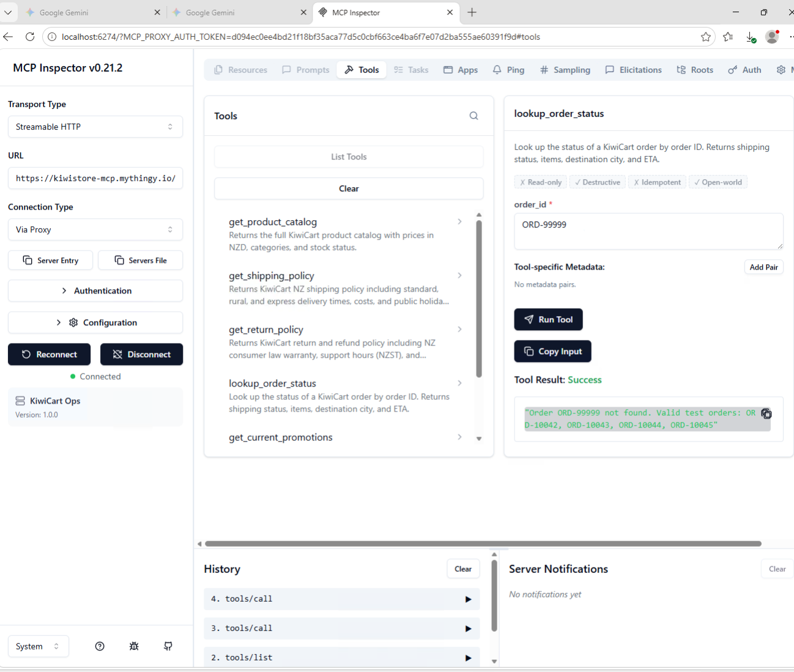Switch to the Auth tab
Image resolution: width=794 pixels, height=672 pixels.
pos(744,70)
